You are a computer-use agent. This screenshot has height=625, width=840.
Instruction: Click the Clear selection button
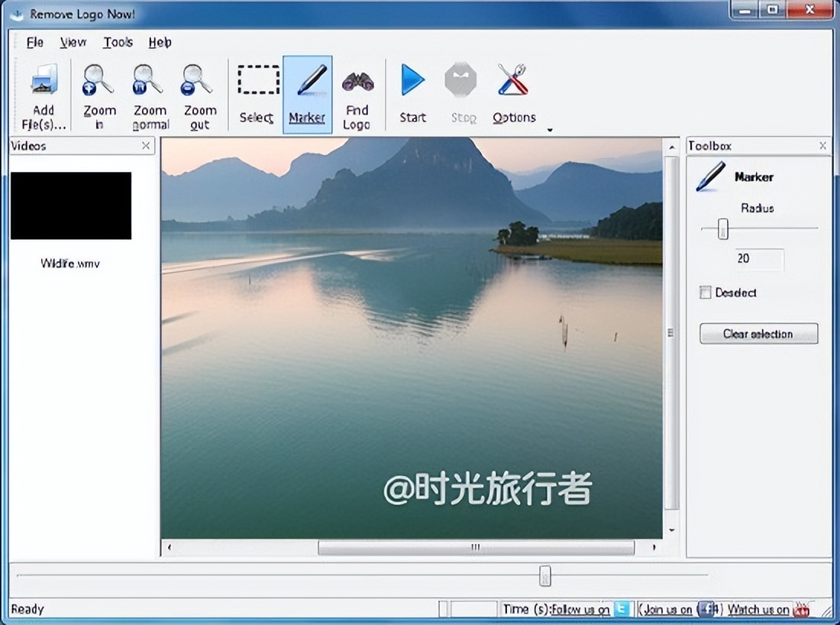(758, 334)
